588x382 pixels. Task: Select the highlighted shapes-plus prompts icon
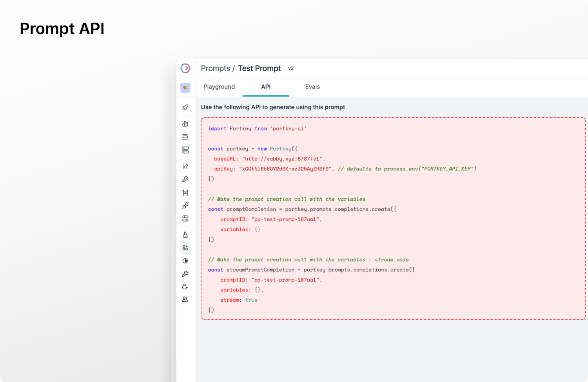coord(185,248)
